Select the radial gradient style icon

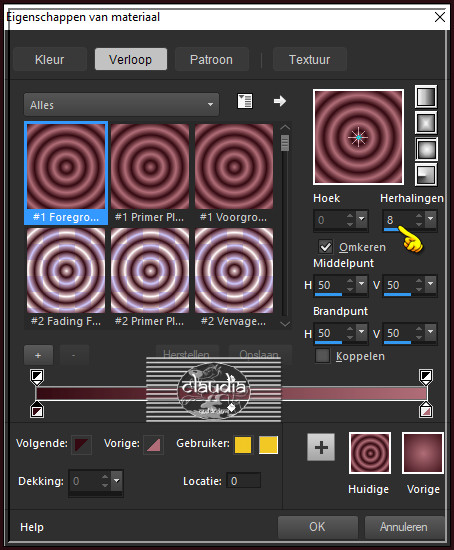tap(426, 174)
